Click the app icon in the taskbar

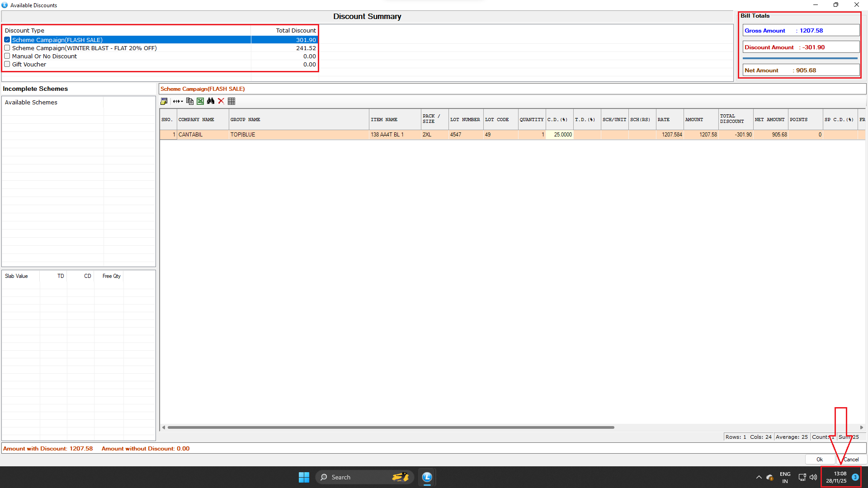427,477
